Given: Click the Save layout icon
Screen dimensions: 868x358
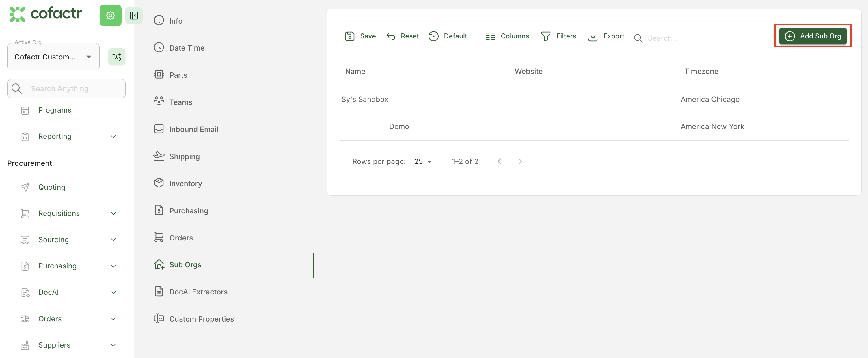Looking at the screenshot, I should (349, 36).
